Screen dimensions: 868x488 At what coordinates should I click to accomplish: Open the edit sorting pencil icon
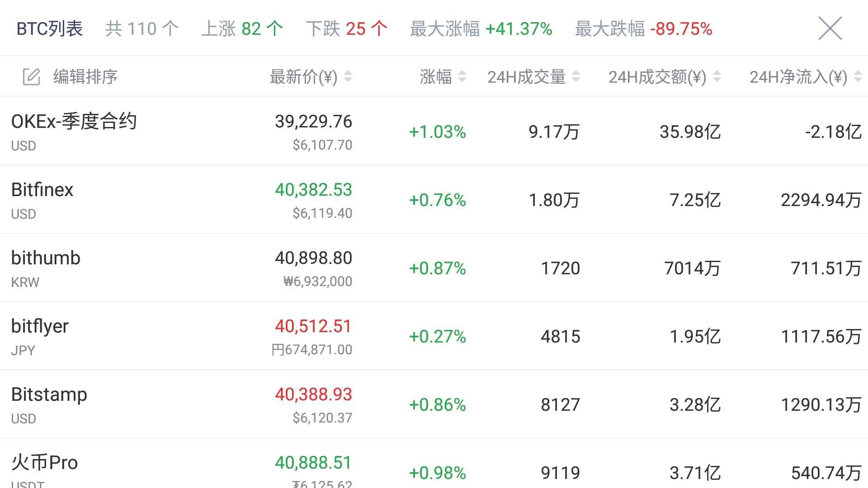(x=32, y=77)
